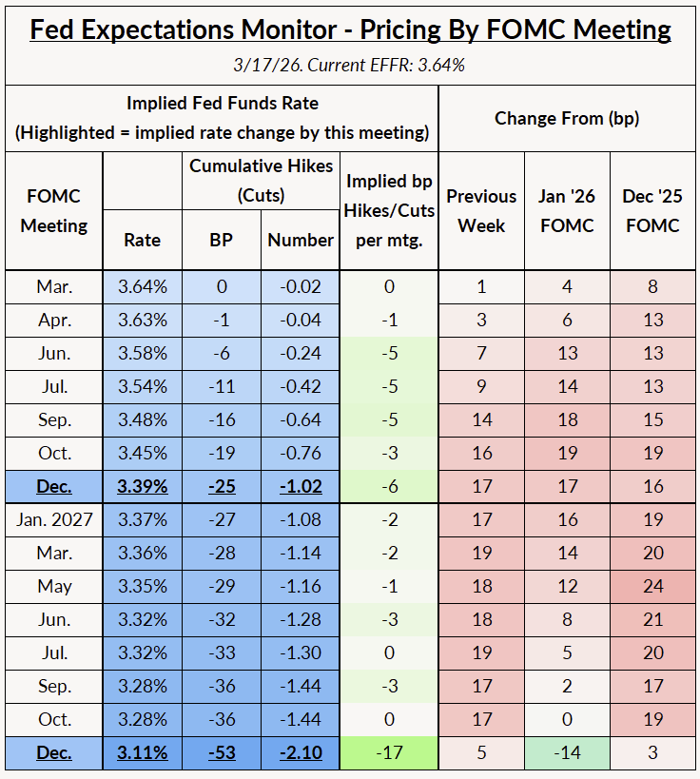Image resolution: width=700 pixels, height=779 pixels.
Task: Click the green -14 cell
Action: 567,753
